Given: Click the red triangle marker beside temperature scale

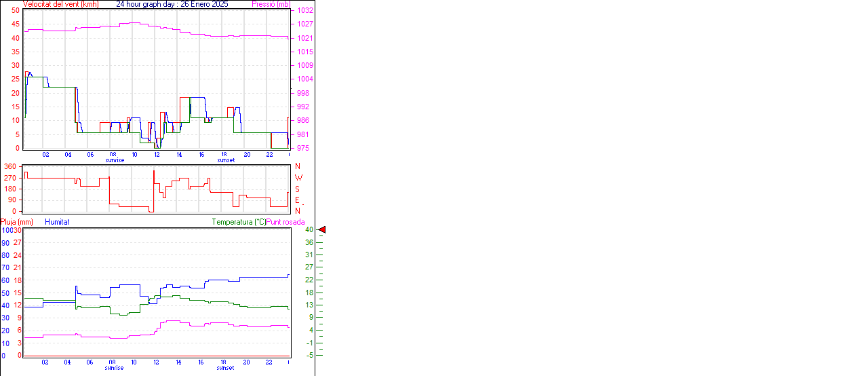Looking at the screenshot, I should 322,230.
